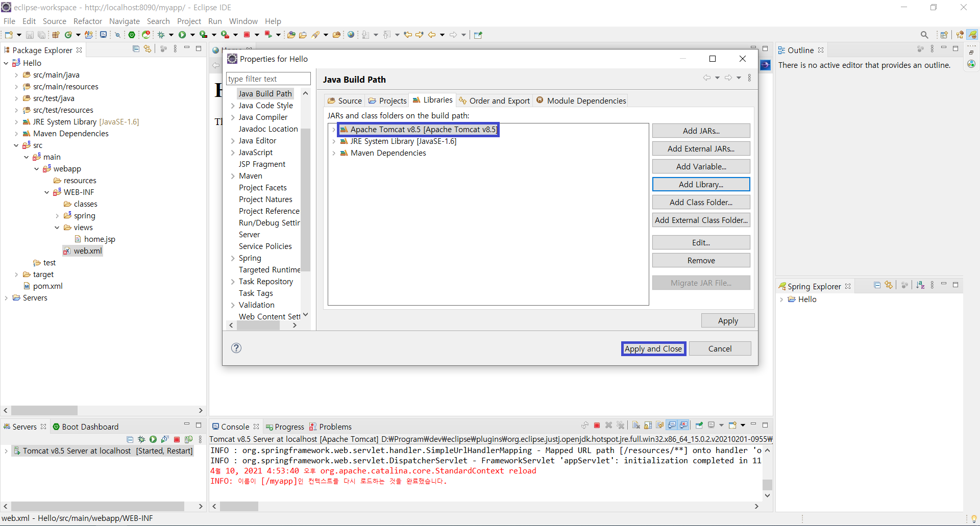980x526 pixels.
Task: Select Tomcat v8.5 Server at localhost in Servers
Action: click(x=103, y=451)
